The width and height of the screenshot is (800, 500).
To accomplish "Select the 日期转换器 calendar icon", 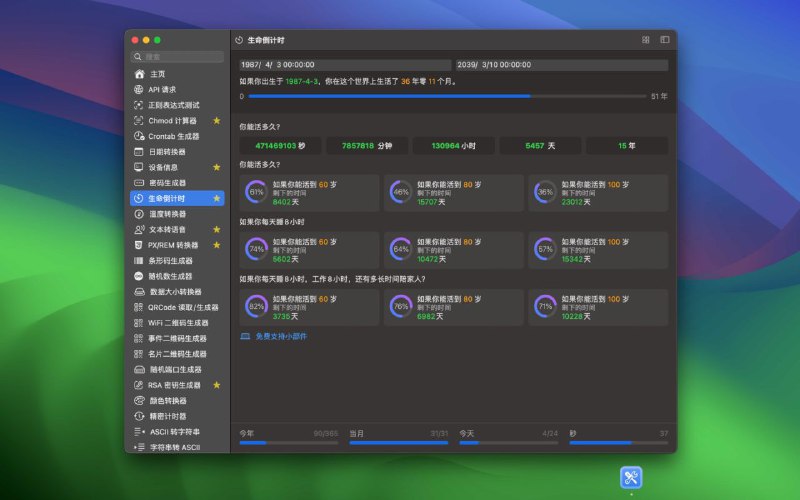I will tap(138, 152).
